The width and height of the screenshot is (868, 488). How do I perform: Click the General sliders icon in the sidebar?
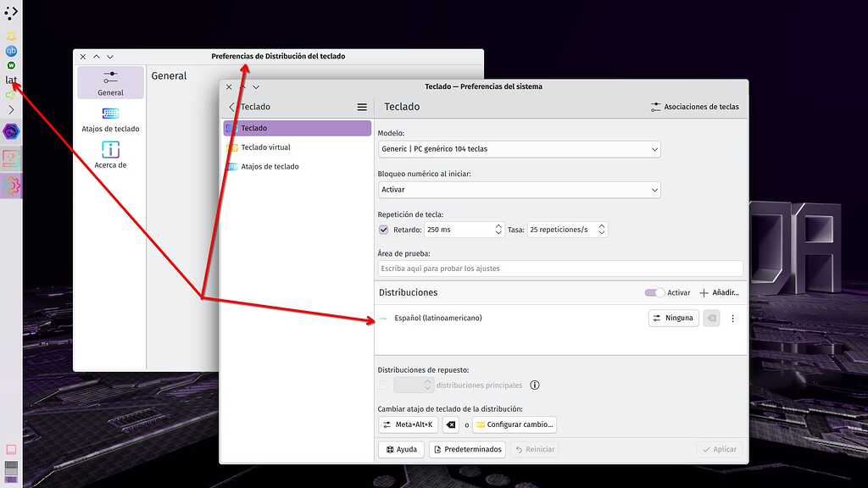click(x=109, y=79)
